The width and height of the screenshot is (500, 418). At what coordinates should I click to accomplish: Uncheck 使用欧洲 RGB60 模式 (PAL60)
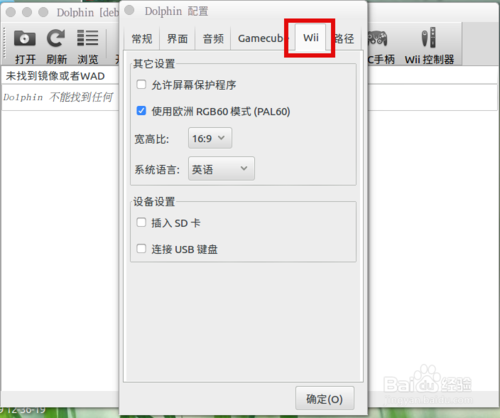[141, 110]
